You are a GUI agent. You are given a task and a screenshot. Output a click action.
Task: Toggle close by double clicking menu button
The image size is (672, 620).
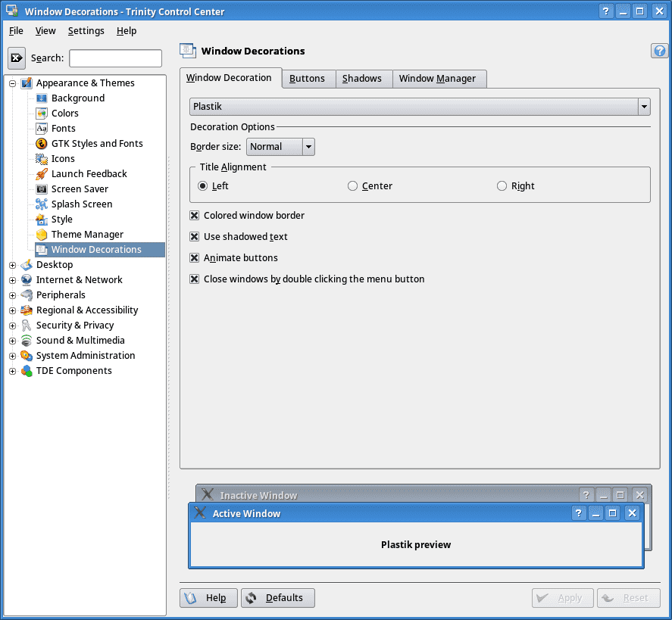pos(194,279)
